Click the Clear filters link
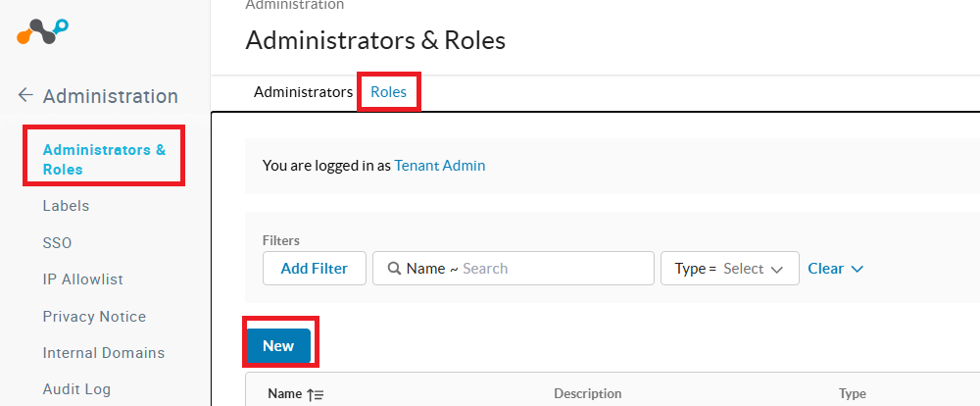 pyautogui.click(x=825, y=269)
